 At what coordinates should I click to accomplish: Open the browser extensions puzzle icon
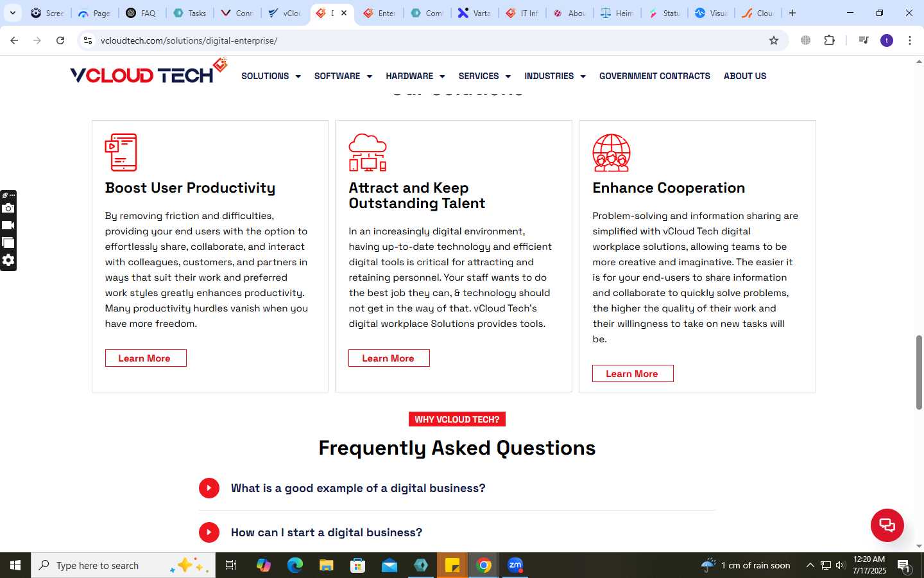click(829, 40)
